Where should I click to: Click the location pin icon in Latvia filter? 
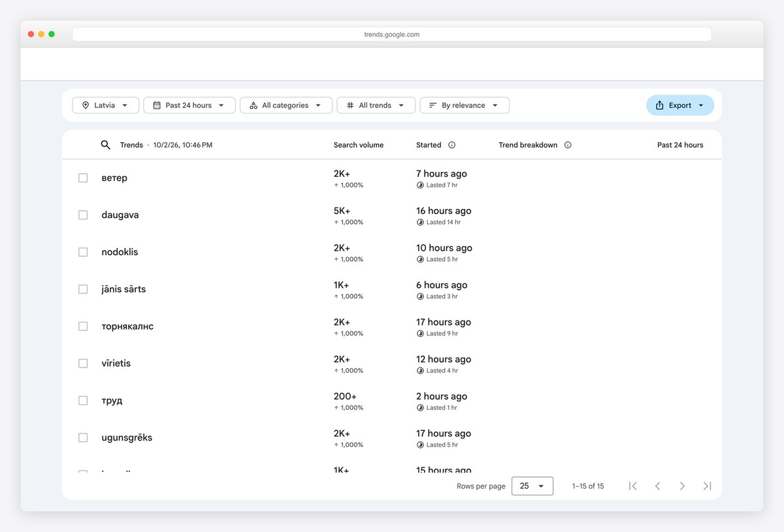click(x=86, y=105)
